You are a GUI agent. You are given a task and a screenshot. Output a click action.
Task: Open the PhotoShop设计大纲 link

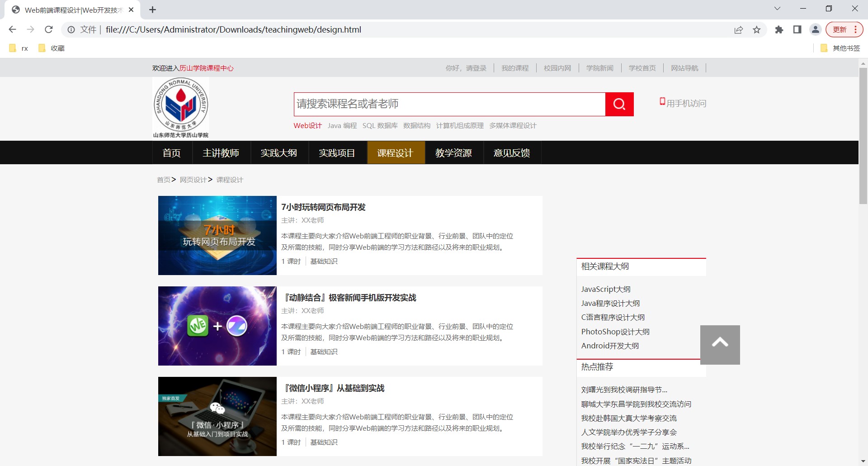615,332
